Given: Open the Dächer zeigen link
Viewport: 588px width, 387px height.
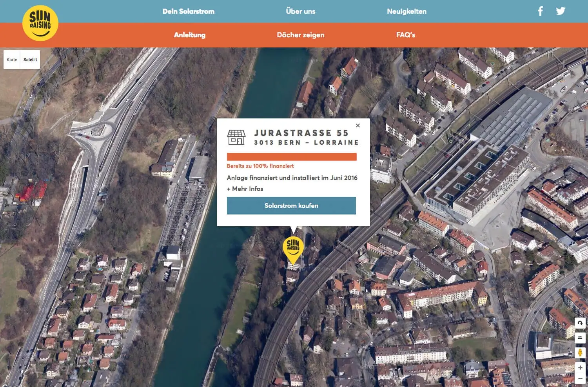Looking at the screenshot, I should (300, 35).
